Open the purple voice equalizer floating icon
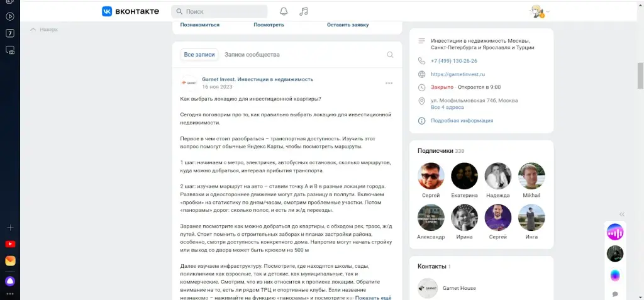644x300 pixels. pos(615,232)
